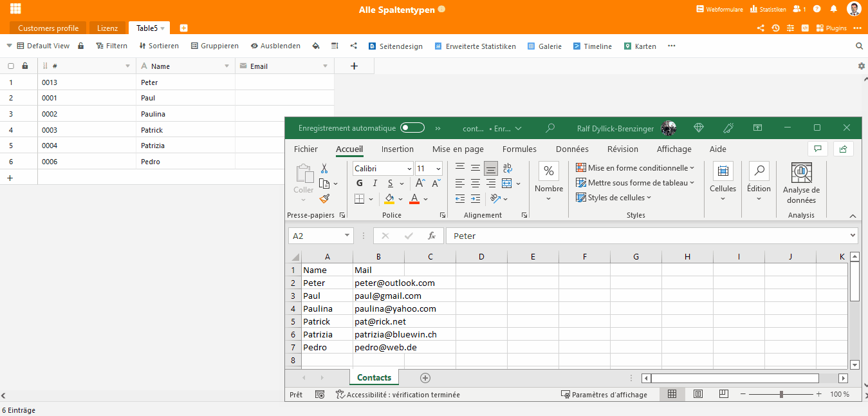
Task: Toggle Enregistrement automatique switch
Action: [x=412, y=128]
